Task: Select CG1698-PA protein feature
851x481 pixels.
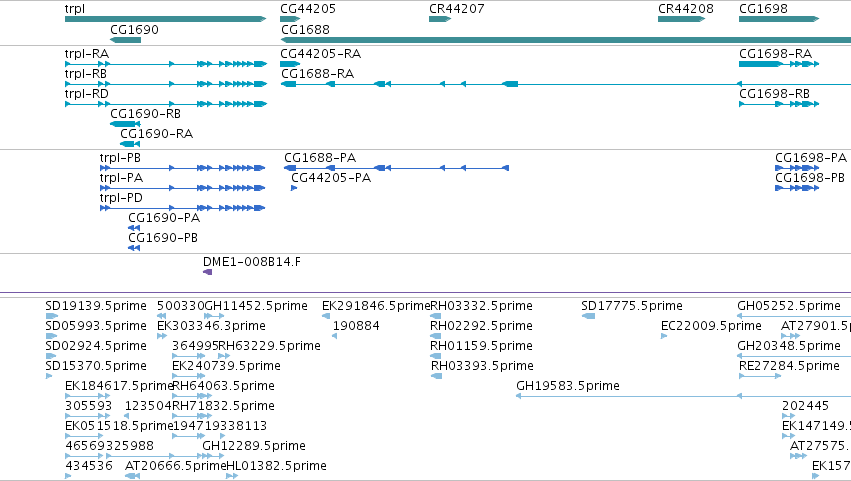Action: click(x=797, y=168)
